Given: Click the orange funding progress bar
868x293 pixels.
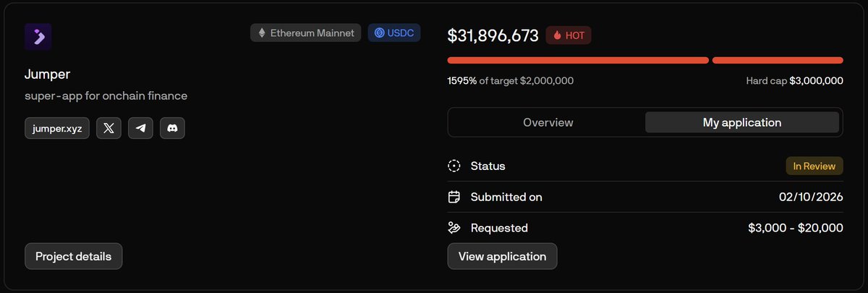Looking at the screenshot, I should click(578, 60).
